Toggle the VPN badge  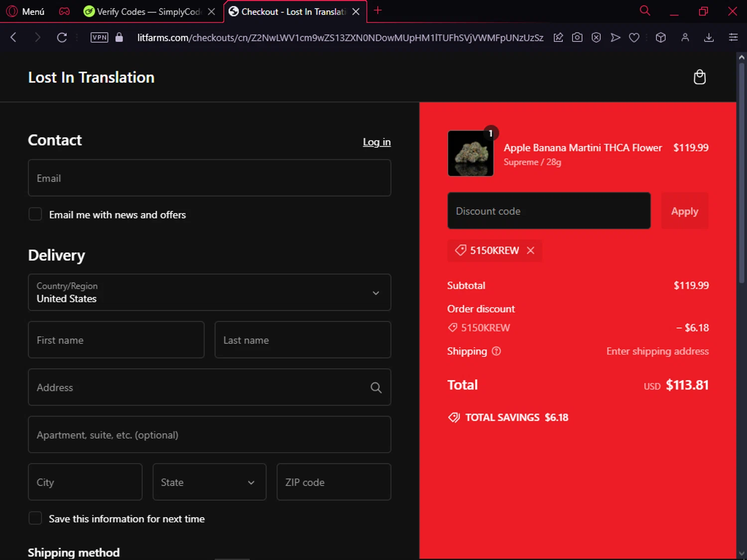point(100,37)
